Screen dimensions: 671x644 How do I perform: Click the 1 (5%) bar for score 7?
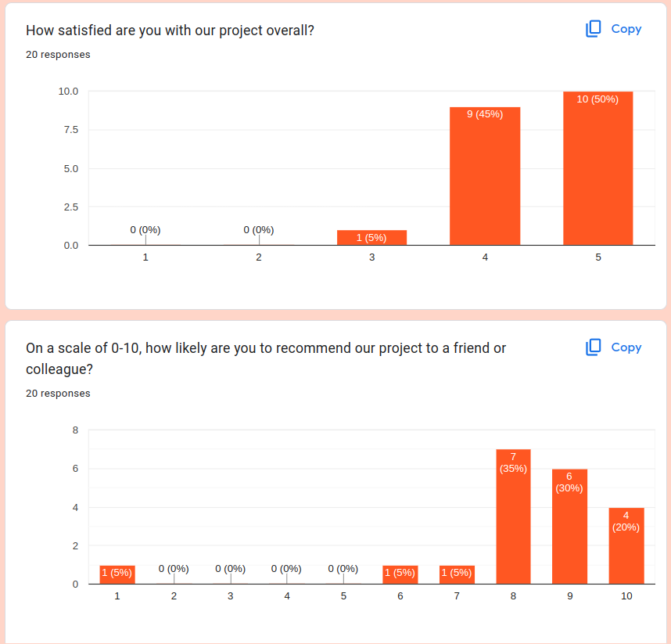tap(457, 574)
